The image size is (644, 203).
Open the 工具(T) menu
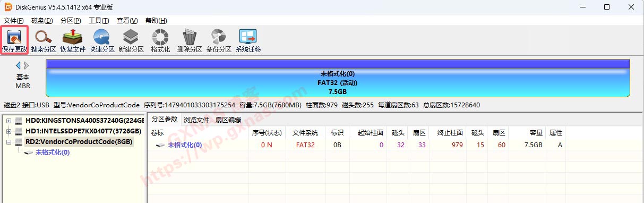[99, 20]
